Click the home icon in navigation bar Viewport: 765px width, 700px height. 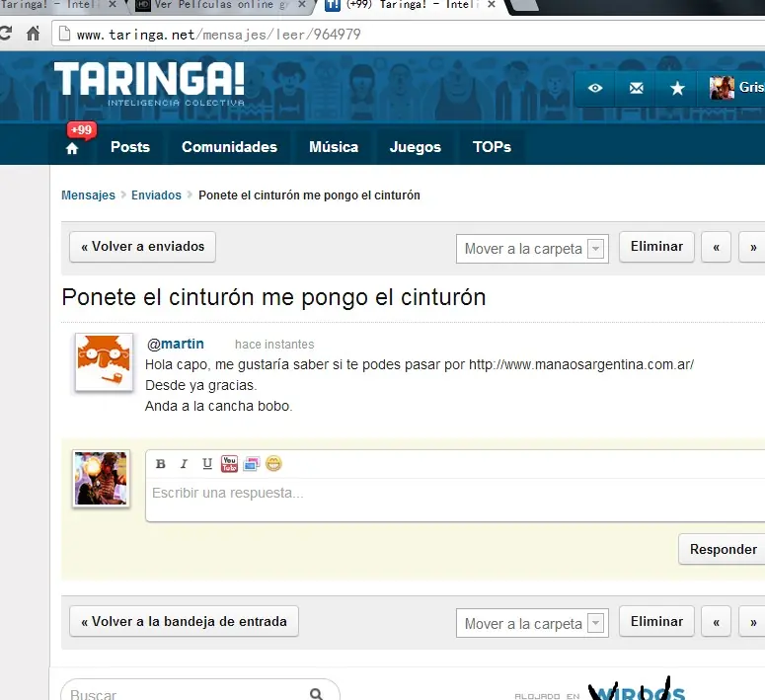(x=72, y=148)
